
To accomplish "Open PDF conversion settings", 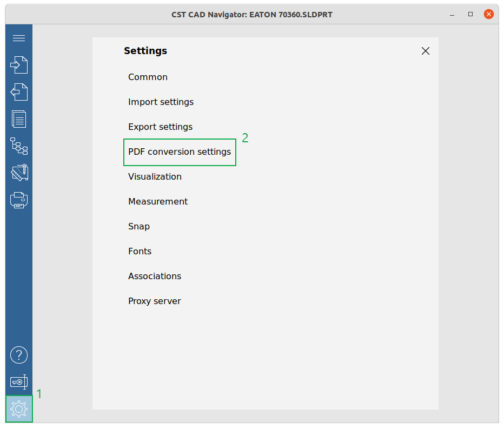I will click(180, 152).
